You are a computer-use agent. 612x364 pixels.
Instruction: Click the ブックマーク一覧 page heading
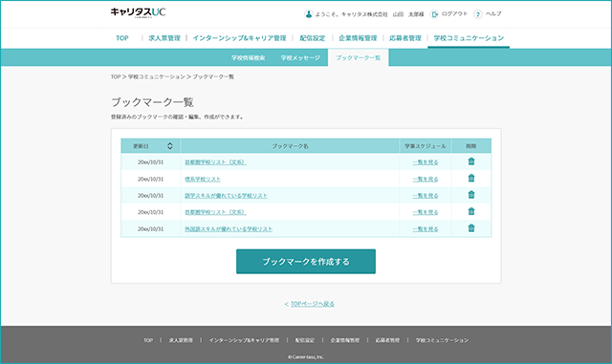coord(152,102)
